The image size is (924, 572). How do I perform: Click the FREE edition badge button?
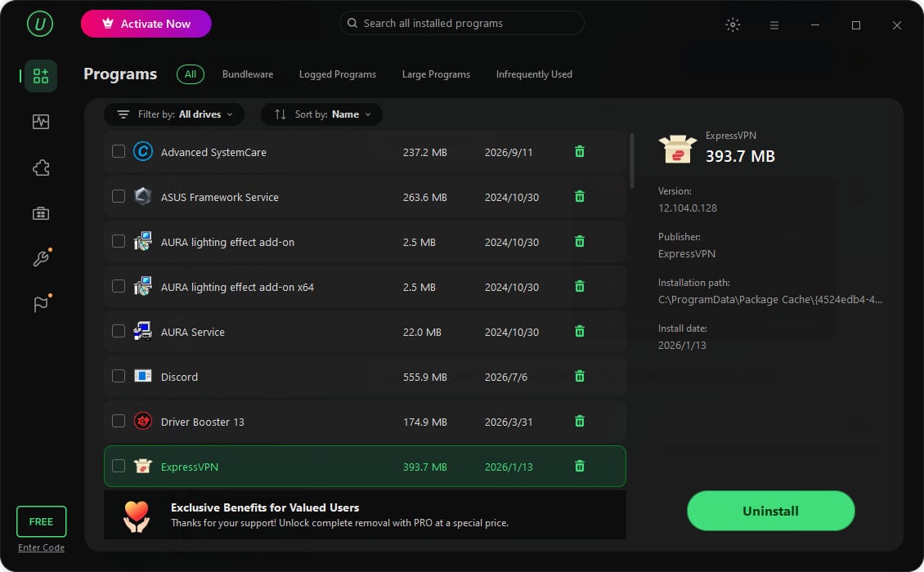[x=41, y=521]
